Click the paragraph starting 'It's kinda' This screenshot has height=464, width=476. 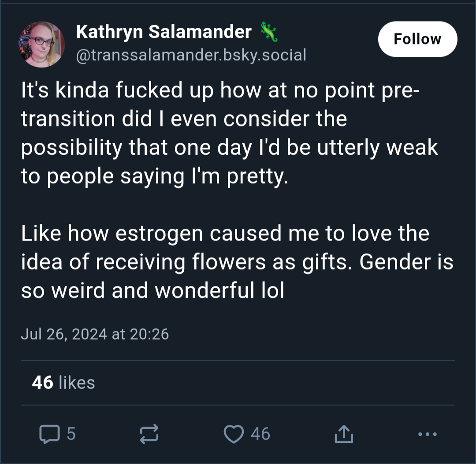(x=229, y=133)
